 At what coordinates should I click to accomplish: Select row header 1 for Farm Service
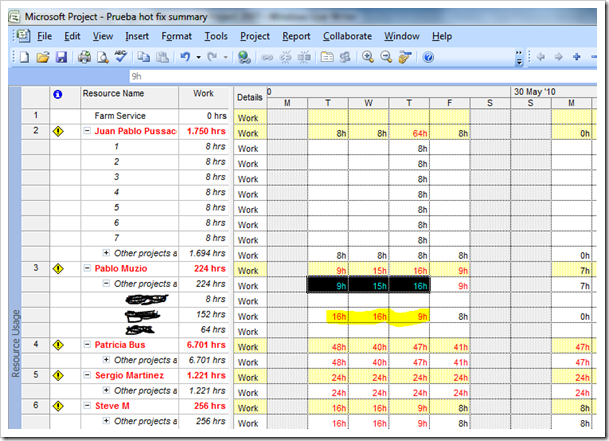point(35,115)
